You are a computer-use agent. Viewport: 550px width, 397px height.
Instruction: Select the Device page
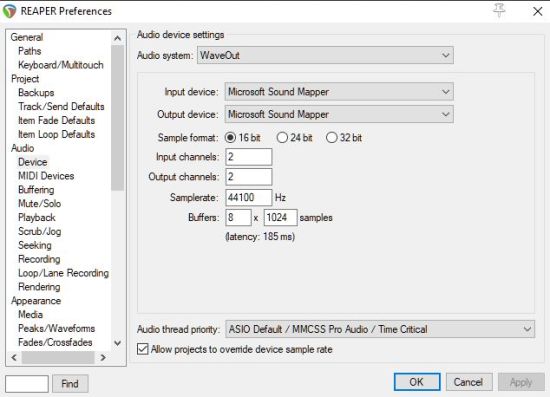(33, 162)
